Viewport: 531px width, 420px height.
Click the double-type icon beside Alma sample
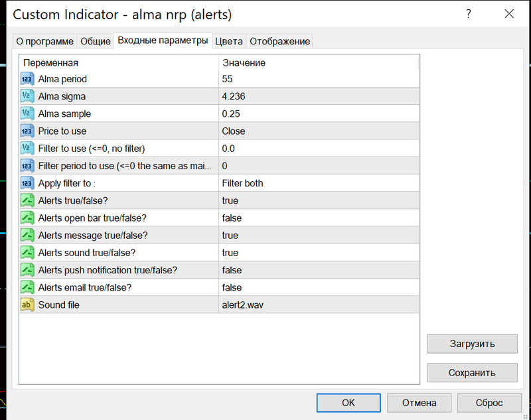[27, 113]
